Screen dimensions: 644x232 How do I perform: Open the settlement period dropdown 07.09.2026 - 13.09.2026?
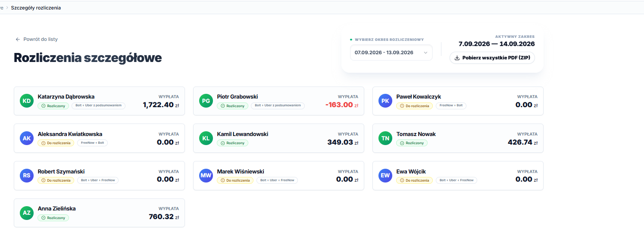391,53
